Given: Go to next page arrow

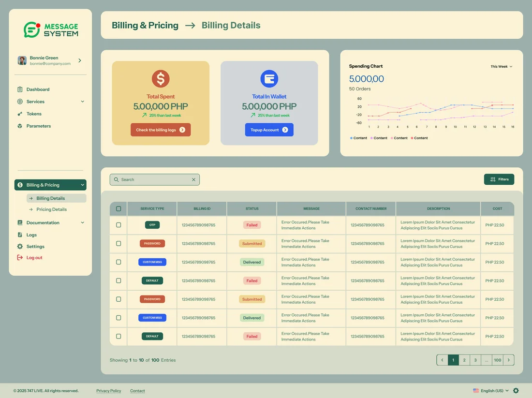Looking at the screenshot, I should [x=509, y=360].
